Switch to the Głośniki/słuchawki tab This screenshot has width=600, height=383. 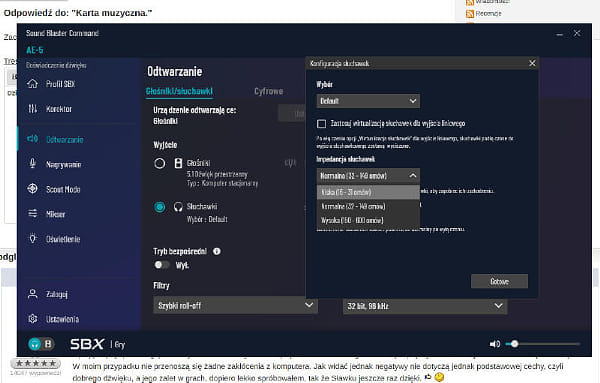pos(179,91)
